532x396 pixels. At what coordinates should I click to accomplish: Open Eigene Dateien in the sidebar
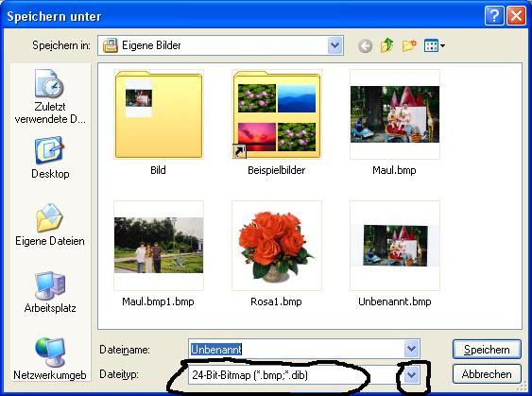pos(50,225)
